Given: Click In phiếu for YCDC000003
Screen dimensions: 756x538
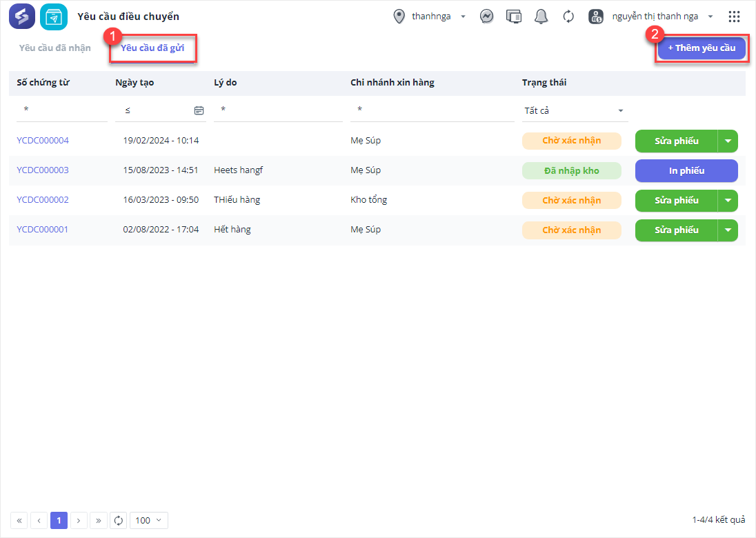Looking at the screenshot, I should (686, 170).
